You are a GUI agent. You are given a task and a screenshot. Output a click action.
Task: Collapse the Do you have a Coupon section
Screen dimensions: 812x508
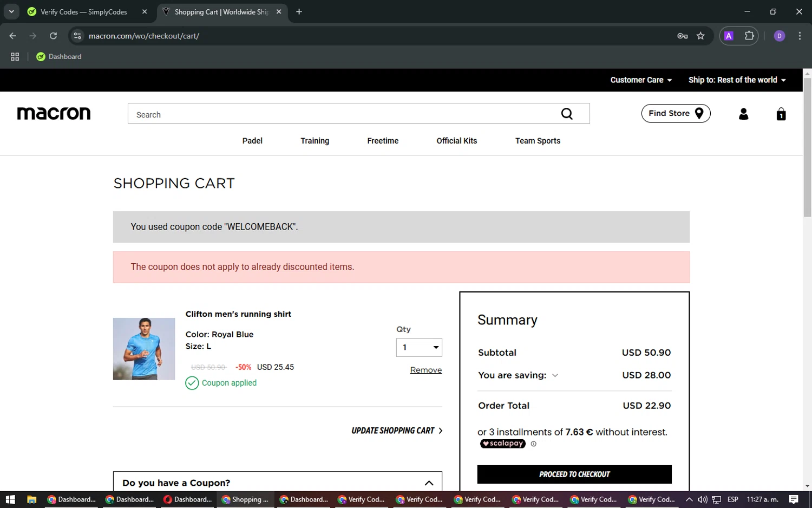429,483
